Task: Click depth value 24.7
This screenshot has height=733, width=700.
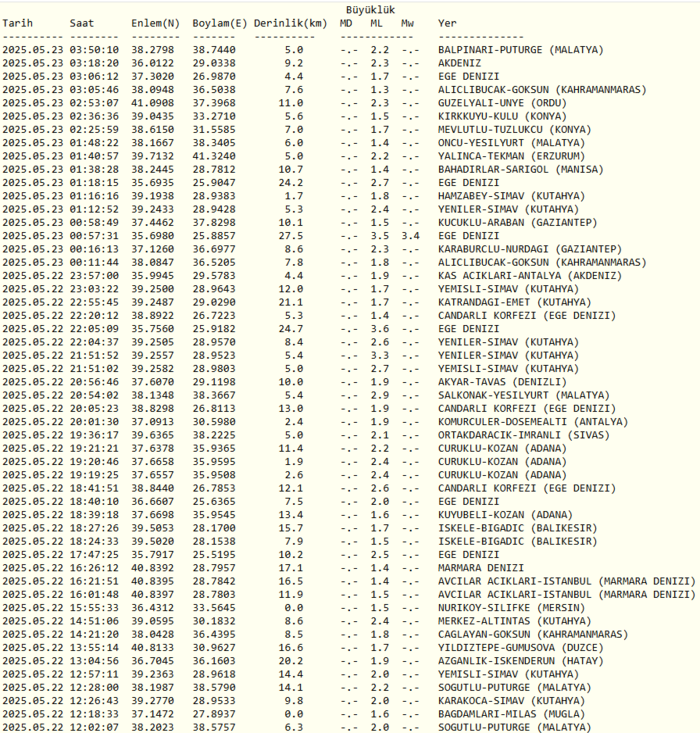Action: [290, 329]
